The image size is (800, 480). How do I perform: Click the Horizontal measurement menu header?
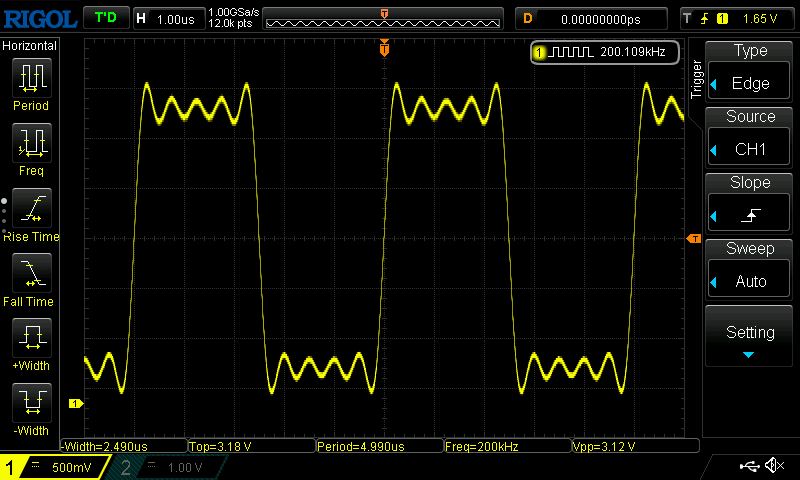click(x=30, y=46)
